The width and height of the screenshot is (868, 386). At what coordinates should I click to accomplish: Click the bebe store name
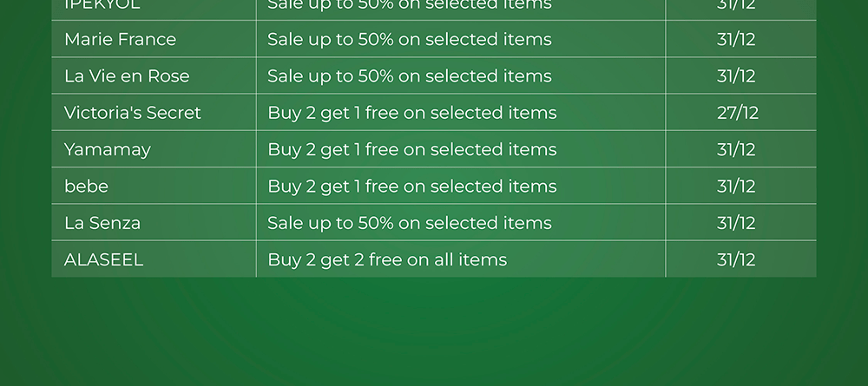tap(86, 186)
